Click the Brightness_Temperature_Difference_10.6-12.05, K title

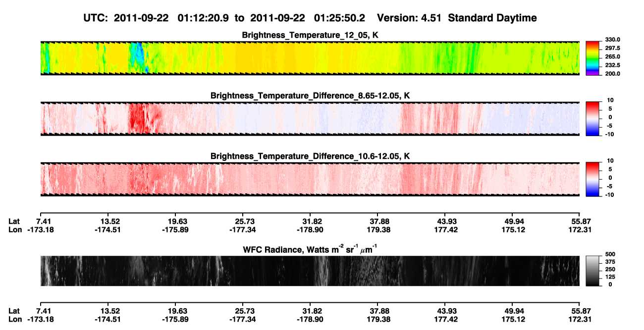310,156
